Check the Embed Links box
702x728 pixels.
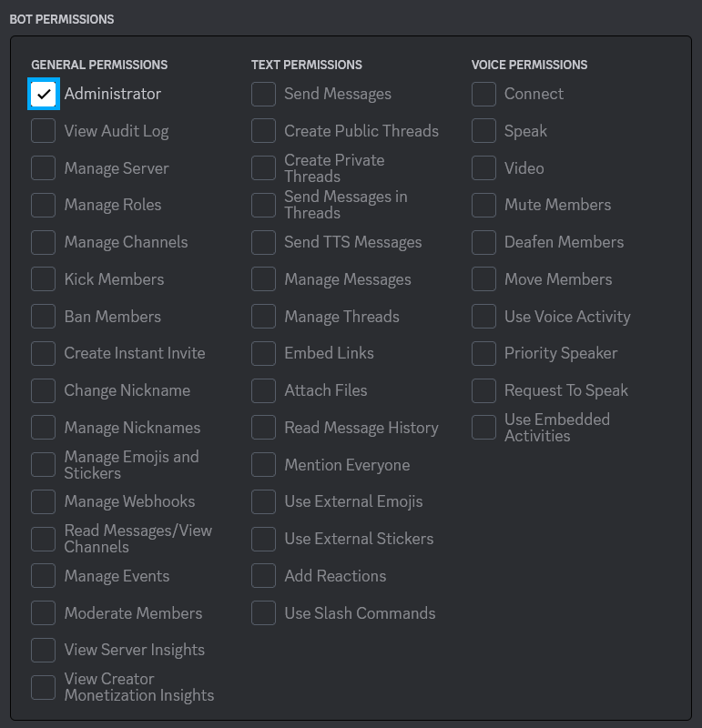click(x=263, y=353)
